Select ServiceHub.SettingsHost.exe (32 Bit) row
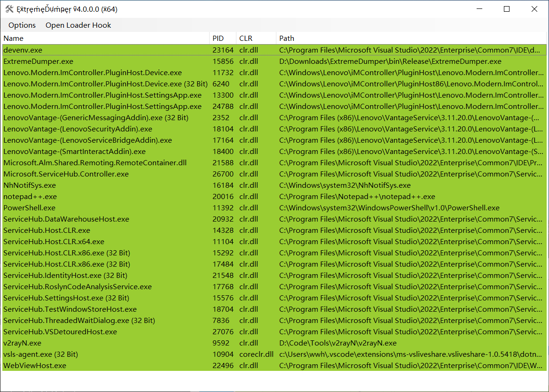The image size is (549, 392). click(x=274, y=298)
